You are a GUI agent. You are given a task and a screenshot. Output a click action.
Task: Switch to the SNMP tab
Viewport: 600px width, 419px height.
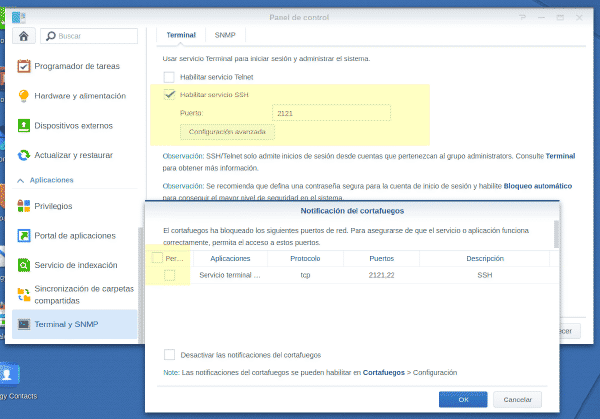click(x=225, y=35)
